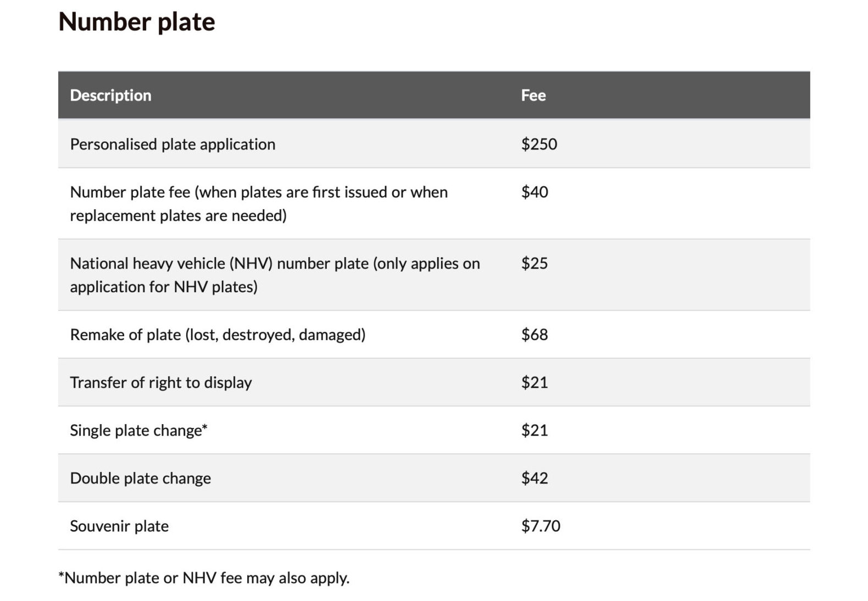Click the Description column header
Screen dimensions: 868x601
coord(110,95)
